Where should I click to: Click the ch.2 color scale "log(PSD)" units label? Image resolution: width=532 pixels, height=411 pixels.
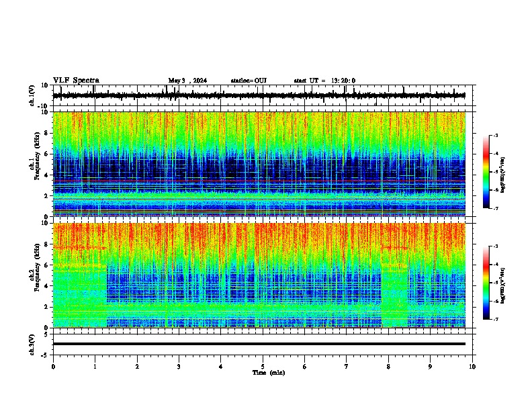[x=503, y=285]
